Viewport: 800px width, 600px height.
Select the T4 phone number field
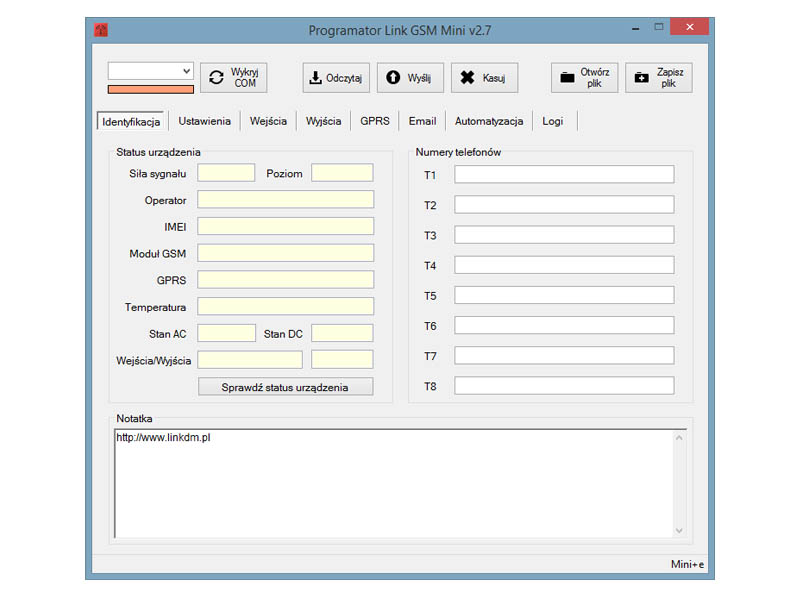pyautogui.click(x=564, y=265)
